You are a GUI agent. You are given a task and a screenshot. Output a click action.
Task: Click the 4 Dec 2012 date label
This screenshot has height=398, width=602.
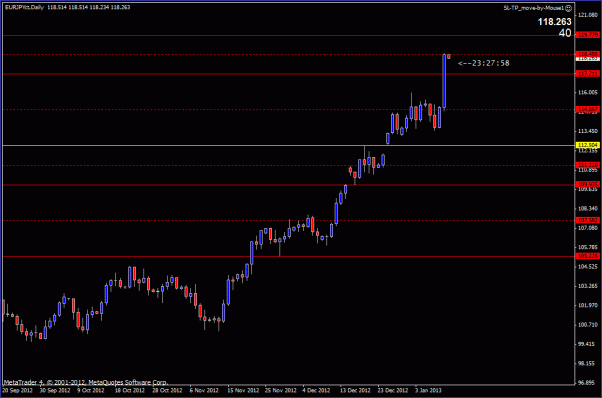(316, 391)
